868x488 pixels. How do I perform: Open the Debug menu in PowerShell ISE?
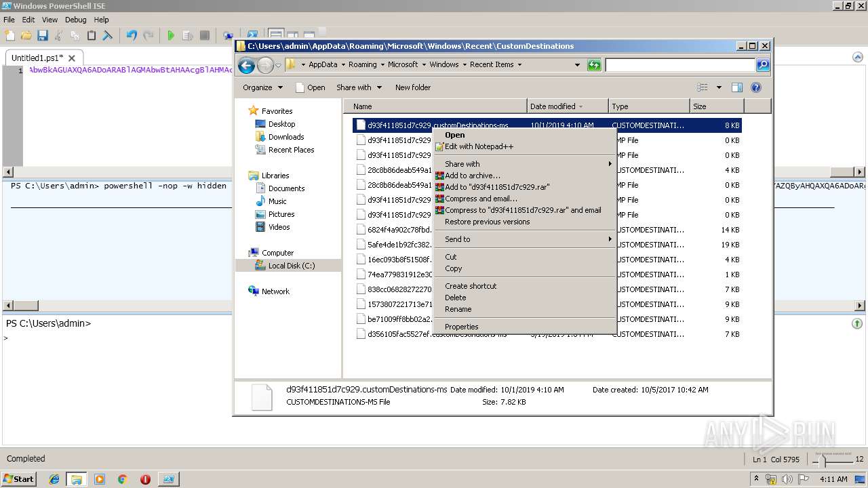click(75, 20)
